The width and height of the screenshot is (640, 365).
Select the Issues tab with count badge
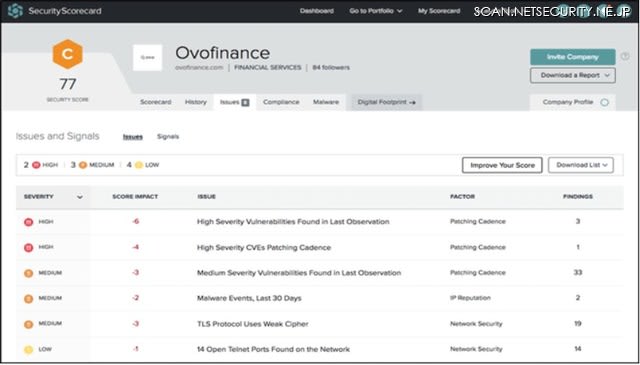pyautogui.click(x=235, y=102)
